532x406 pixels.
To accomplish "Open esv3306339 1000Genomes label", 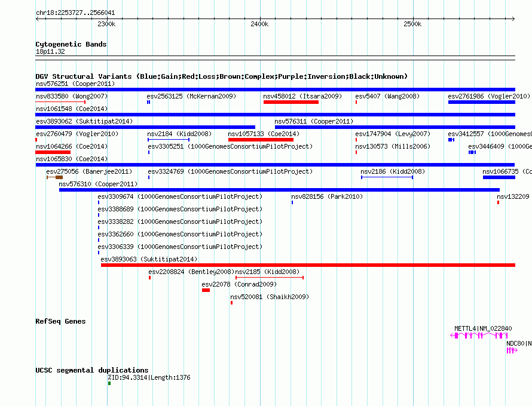I will click(x=180, y=247).
